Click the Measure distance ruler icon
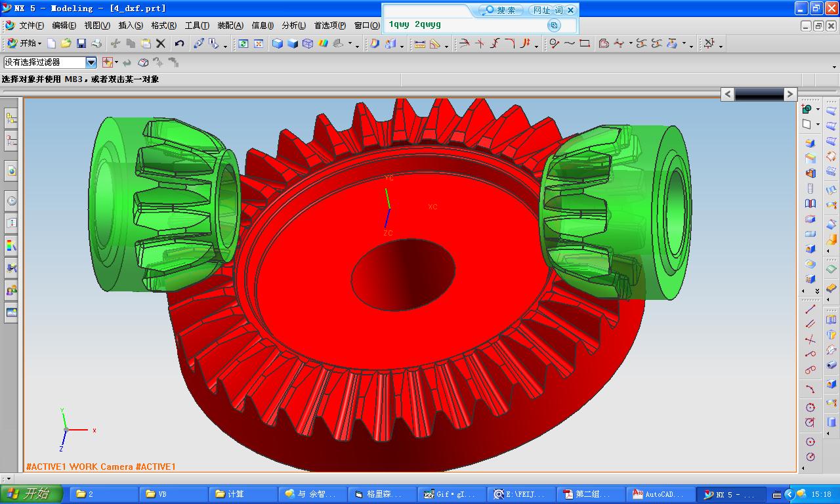This screenshot has height=504, width=840. pos(419,43)
